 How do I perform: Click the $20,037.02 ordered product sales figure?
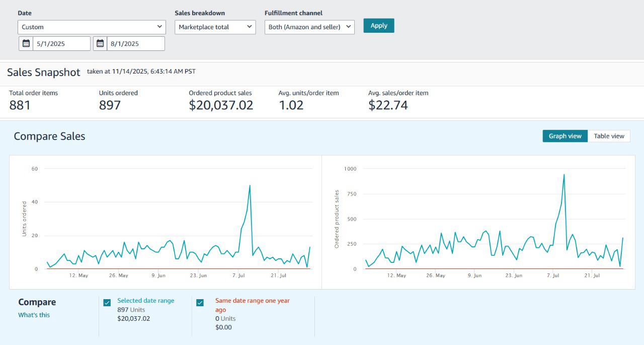[221, 105]
